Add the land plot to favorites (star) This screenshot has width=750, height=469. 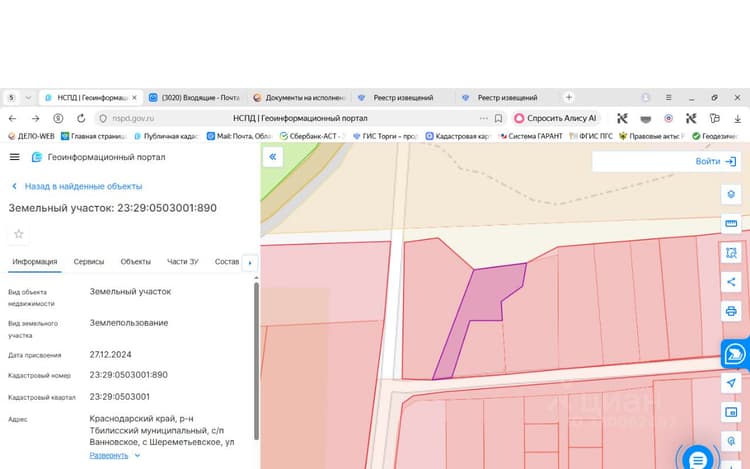pos(19,234)
